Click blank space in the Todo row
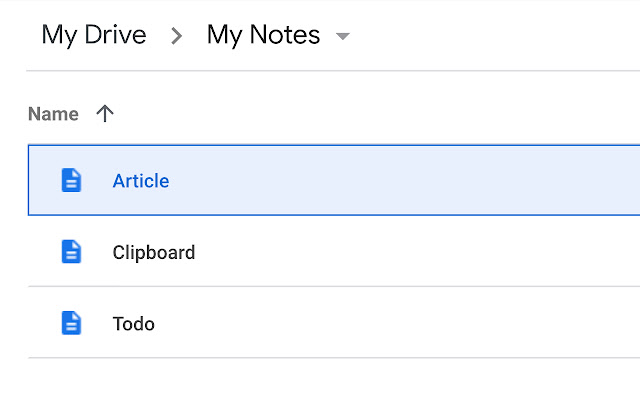The width and height of the screenshot is (640, 400). coord(420,324)
